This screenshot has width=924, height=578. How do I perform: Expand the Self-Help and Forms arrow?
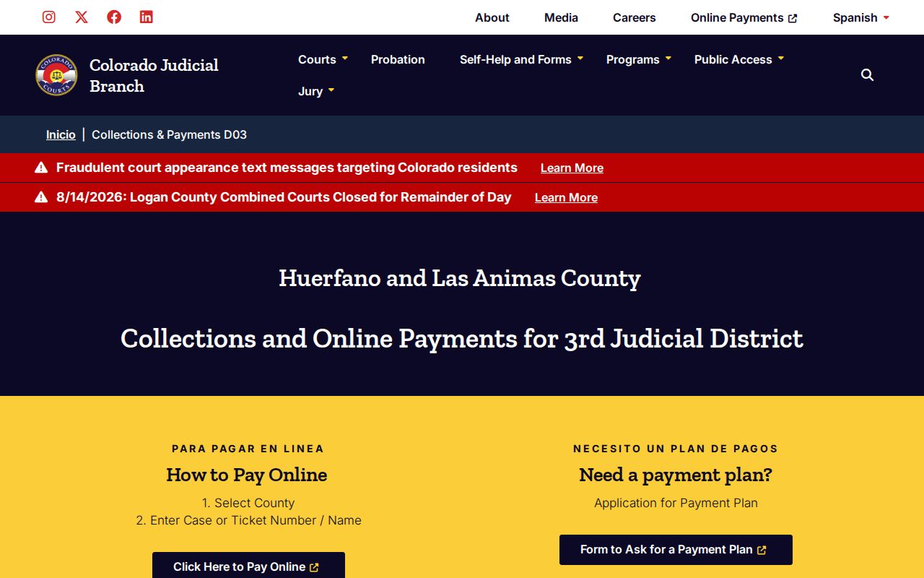click(x=580, y=58)
